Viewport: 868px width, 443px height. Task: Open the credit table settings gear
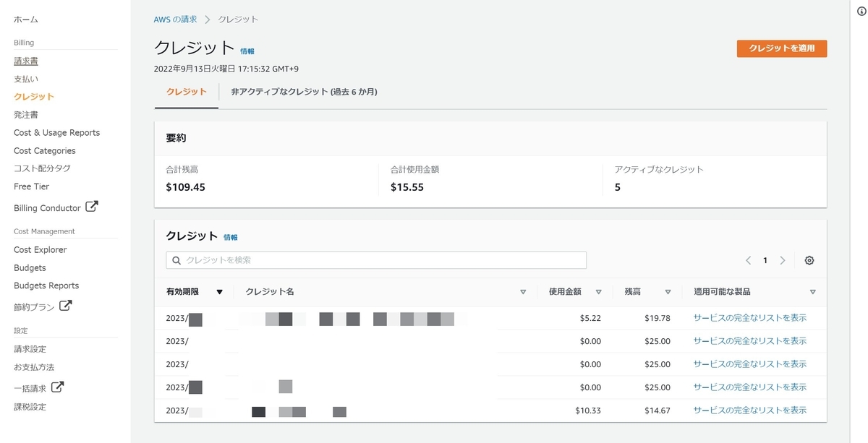809,260
